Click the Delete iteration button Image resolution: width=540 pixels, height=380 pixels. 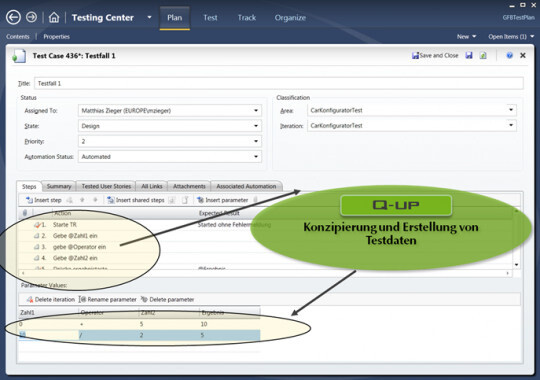tap(51, 300)
